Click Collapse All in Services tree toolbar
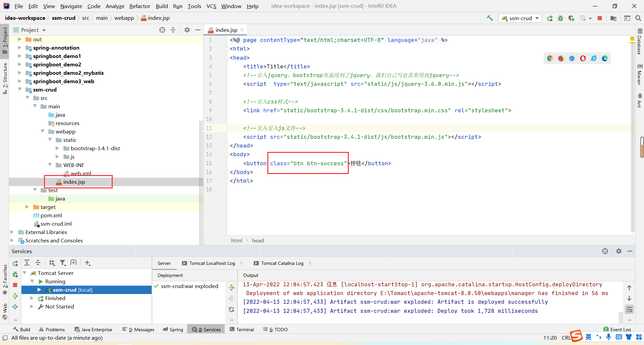Screen dimensions: 644x345 tap(38, 263)
